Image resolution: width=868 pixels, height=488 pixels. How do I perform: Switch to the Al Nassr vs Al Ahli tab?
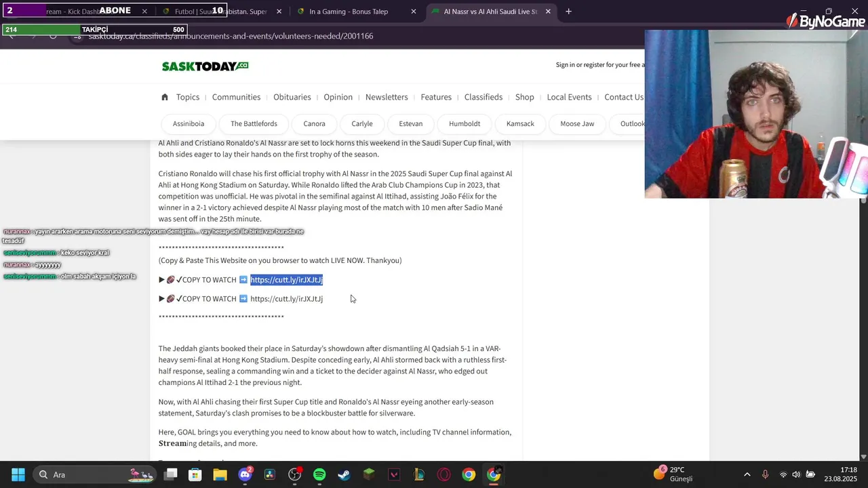point(490,12)
